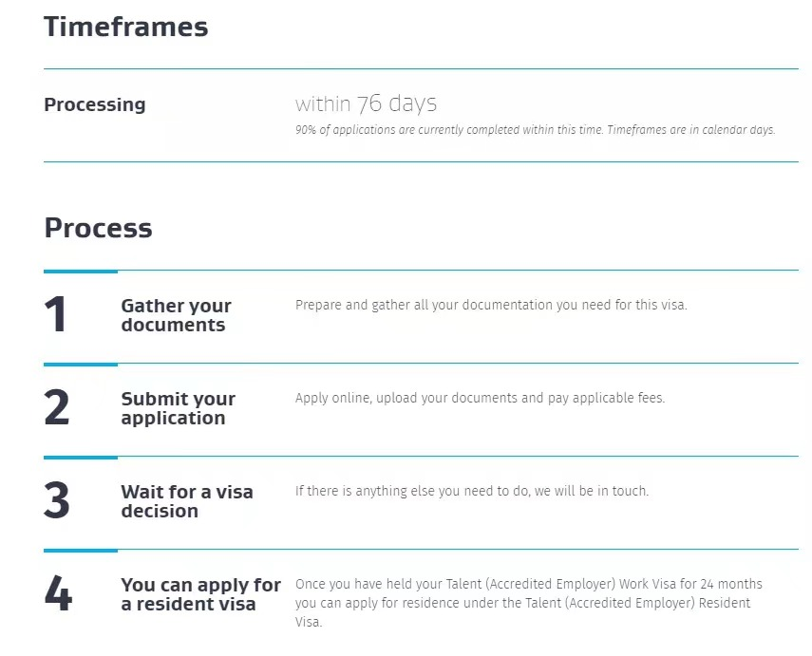Click the blue accent bar above step 1
This screenshot has width=812, height=656.
pyautogui.click(x=81, y=272)
